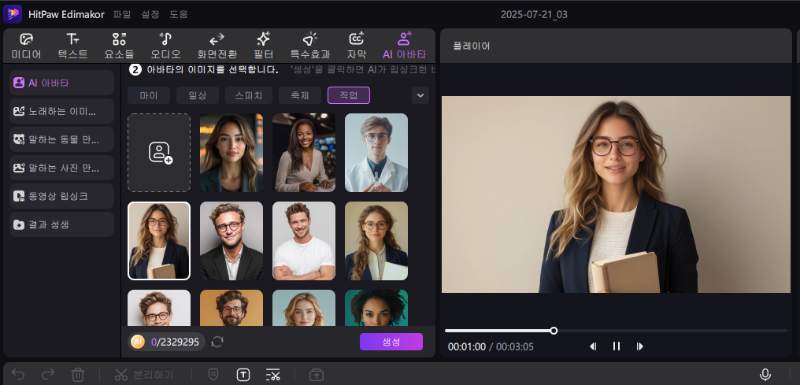800x385 pixels.
Task: Click the marker shield icon in timeline toolbar
Action: (x=213, y=375)
